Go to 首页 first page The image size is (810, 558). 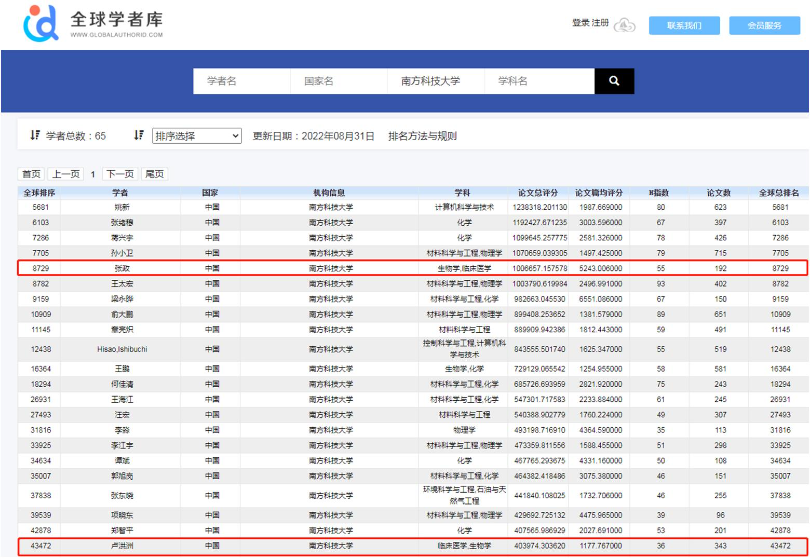[x=32, y=174]
